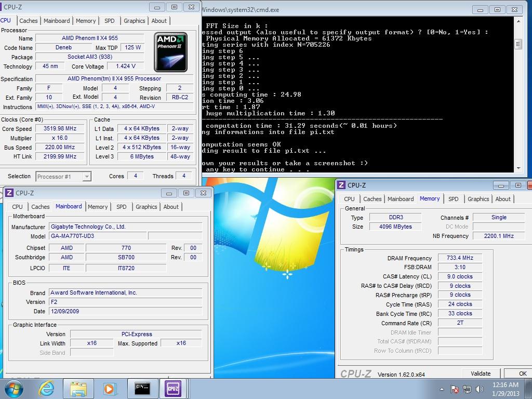
Task: Open the Windows Start orb
Action: [x=14, y=389]
